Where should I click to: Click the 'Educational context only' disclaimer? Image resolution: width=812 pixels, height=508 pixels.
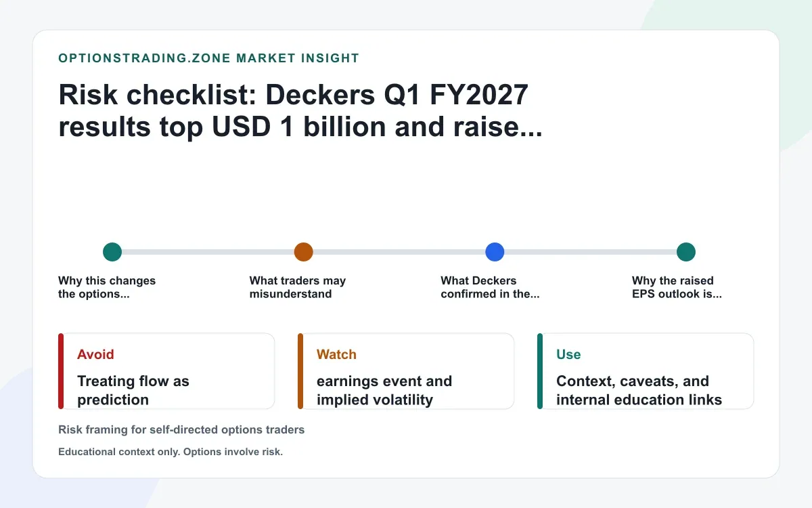point(171,452)
